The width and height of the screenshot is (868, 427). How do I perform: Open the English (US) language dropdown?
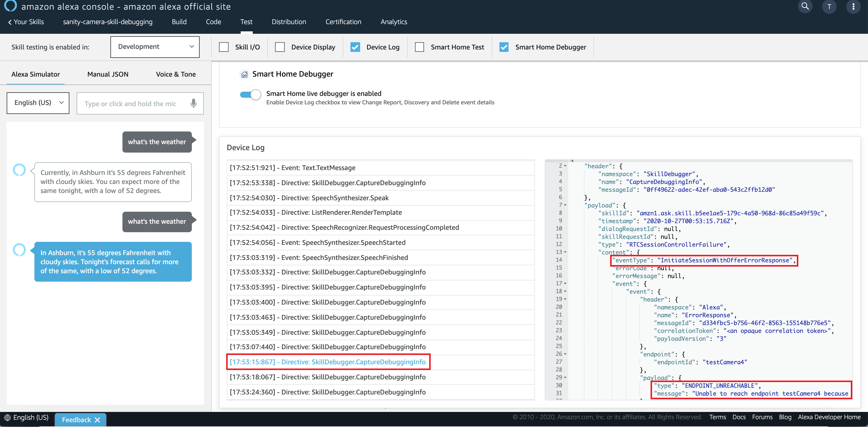[38, 103]
